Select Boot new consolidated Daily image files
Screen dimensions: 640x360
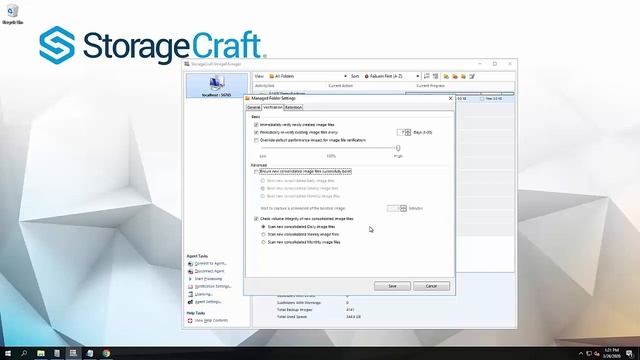click(x=263, y=180)
